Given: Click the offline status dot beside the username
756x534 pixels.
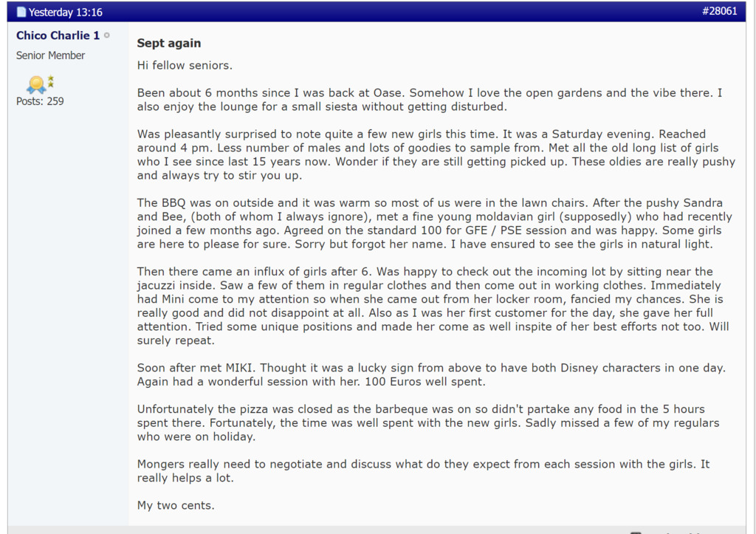Looking at the screenshot, I should (107, 35).
